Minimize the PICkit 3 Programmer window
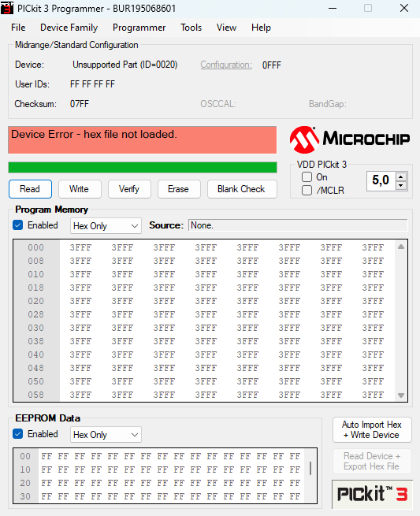The height and width of the screenshot is (516, 420). pyautogui.click(x=333, y=8)
